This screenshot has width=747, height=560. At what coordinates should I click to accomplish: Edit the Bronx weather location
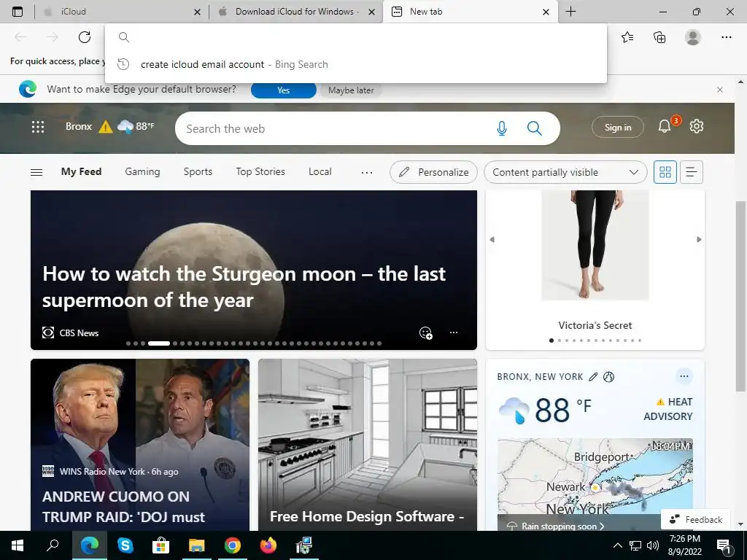(593, 377)
